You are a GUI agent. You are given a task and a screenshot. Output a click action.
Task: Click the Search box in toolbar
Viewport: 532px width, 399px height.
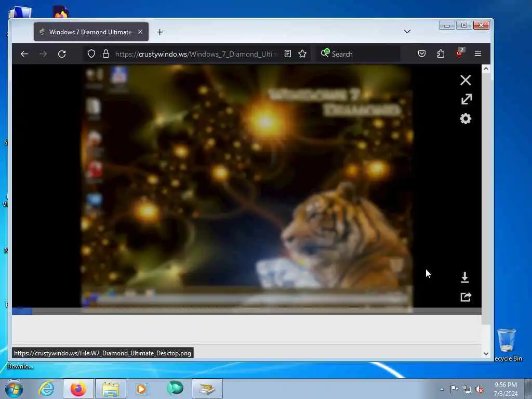pos(358,54)
